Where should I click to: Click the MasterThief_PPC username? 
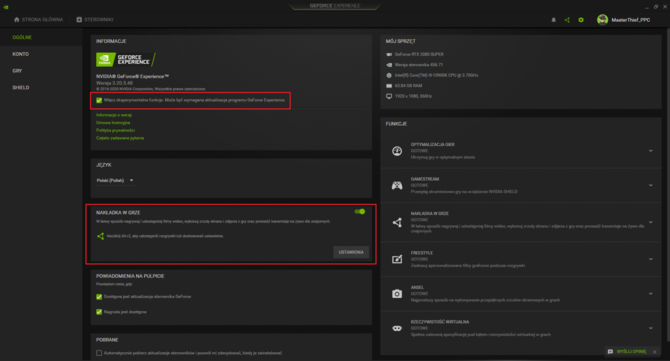(x=631, y=20)
